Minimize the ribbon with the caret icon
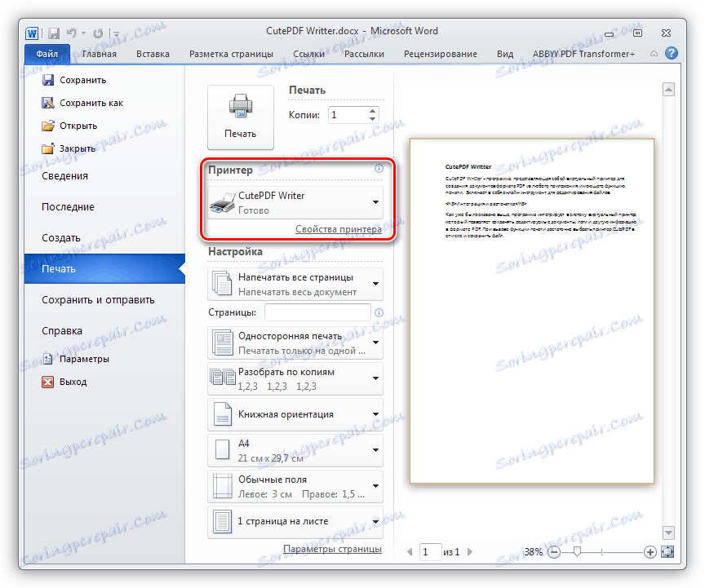 tap(654, 54)
